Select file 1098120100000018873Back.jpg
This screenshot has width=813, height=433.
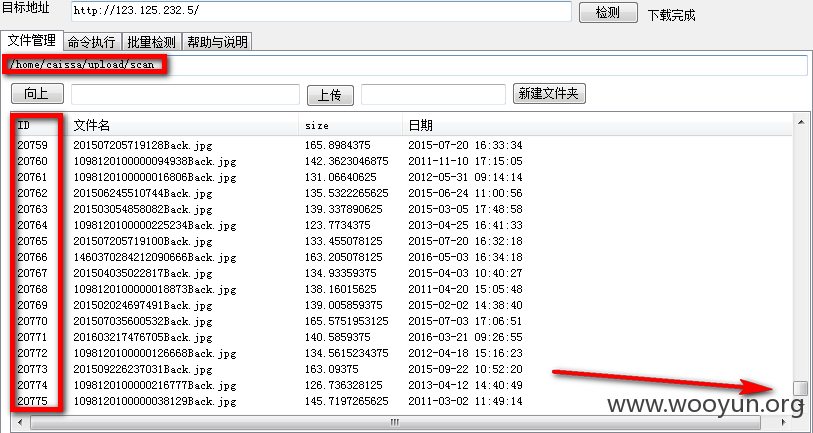[x=155, y=289]
